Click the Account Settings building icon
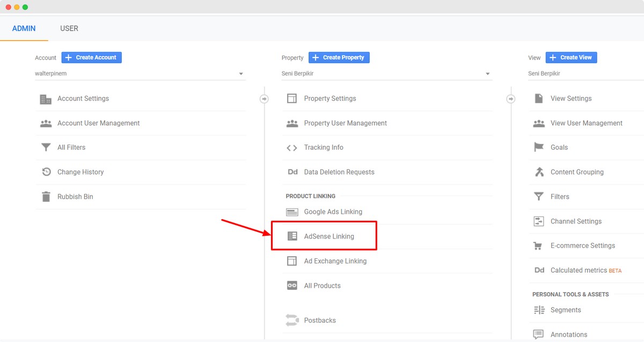This screenshot has width=644, height=342. pyautogui.click(x=46, y=99)
